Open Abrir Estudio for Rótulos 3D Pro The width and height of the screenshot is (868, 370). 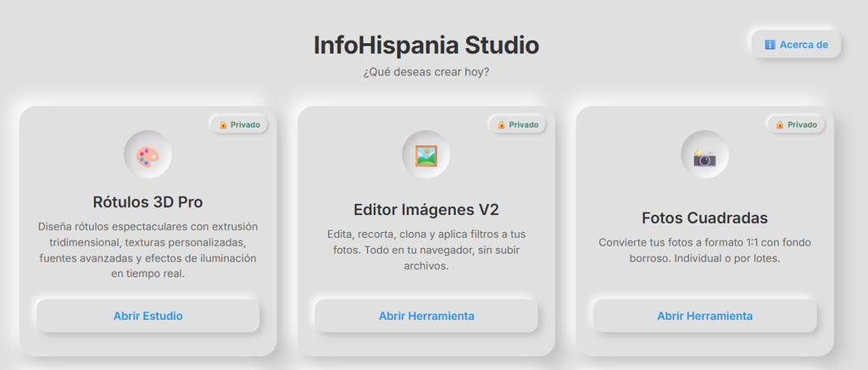click(x=147, y=316)
